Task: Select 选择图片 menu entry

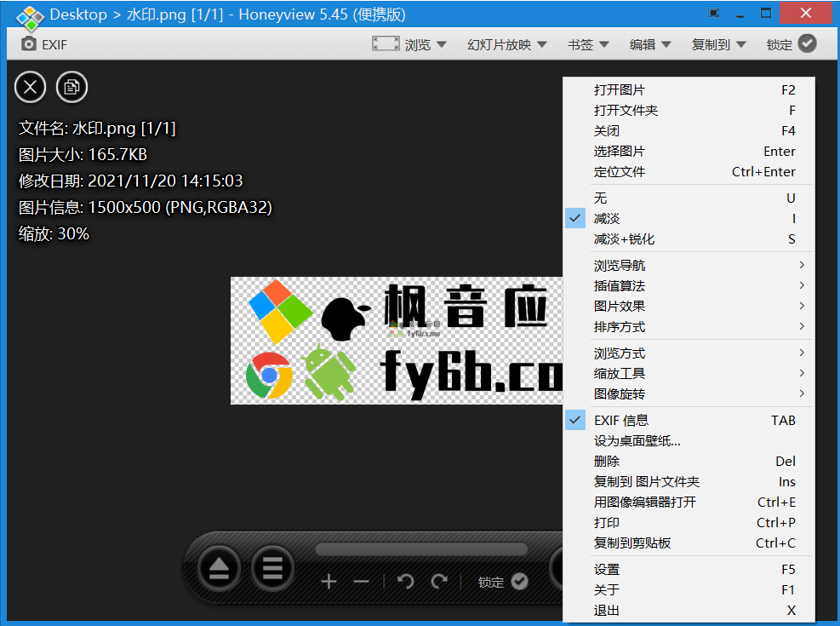Action: 689,151
